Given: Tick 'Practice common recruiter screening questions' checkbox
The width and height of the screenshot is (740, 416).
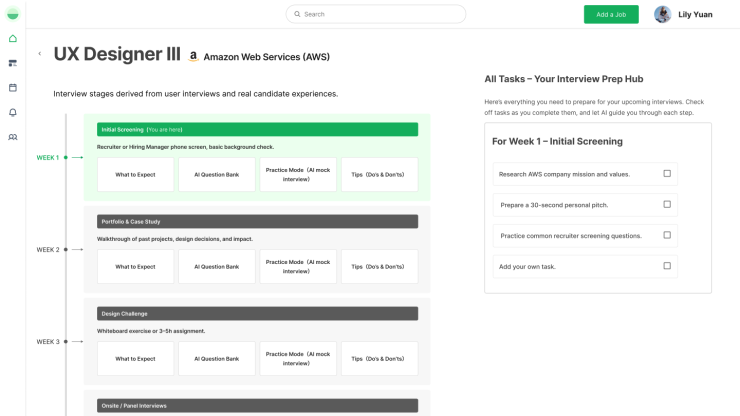Looking at the screenshot, I should pyautogui.click(x=667, y=235).
